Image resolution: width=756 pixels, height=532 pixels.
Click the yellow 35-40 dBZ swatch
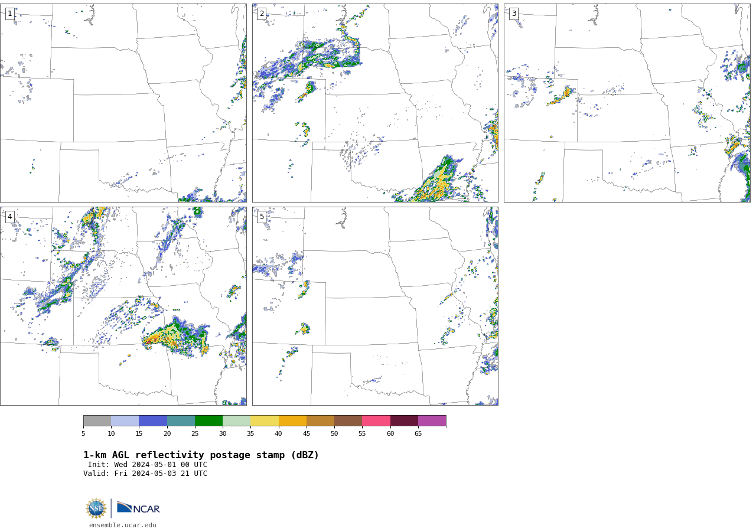[265, 420]
